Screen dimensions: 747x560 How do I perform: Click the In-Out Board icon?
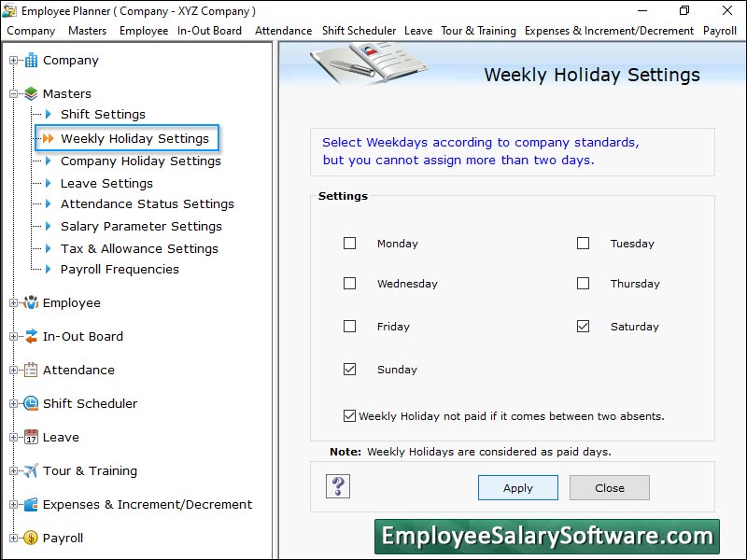(x=31, y=336)
